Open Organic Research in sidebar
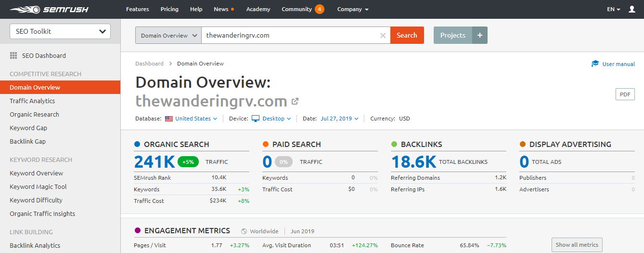 tap(34, 114)
